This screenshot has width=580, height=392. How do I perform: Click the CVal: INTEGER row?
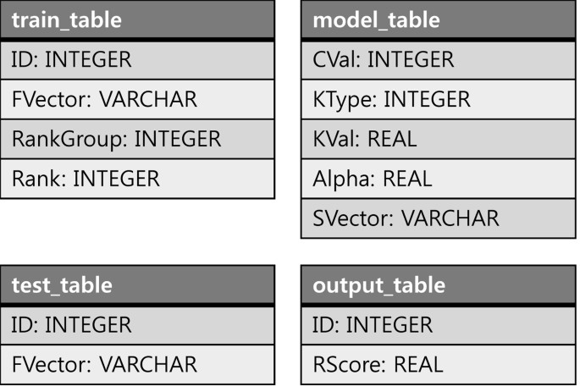coord(439,59)
